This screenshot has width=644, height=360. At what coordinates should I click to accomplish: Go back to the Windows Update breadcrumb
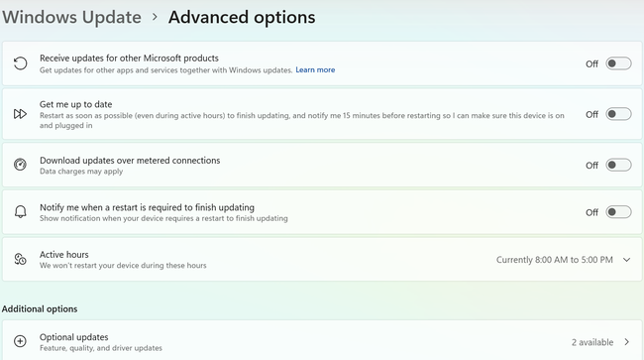[72, 17]
